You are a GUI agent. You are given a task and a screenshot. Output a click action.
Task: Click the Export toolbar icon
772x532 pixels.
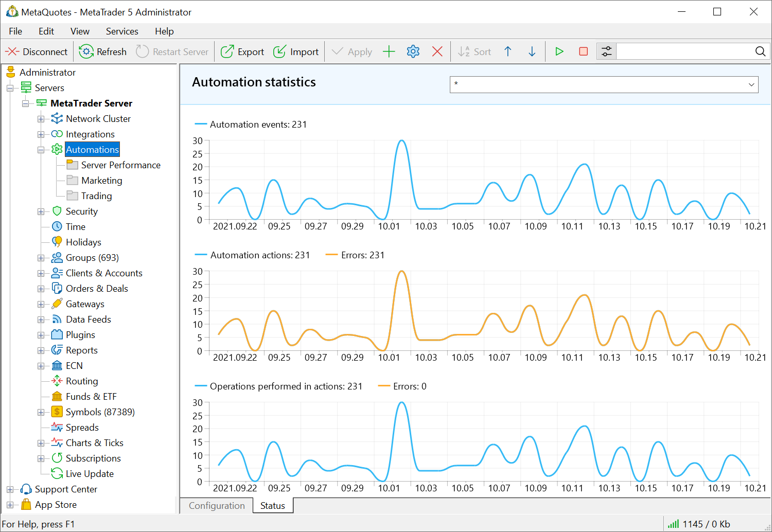(x=227, y=51)
